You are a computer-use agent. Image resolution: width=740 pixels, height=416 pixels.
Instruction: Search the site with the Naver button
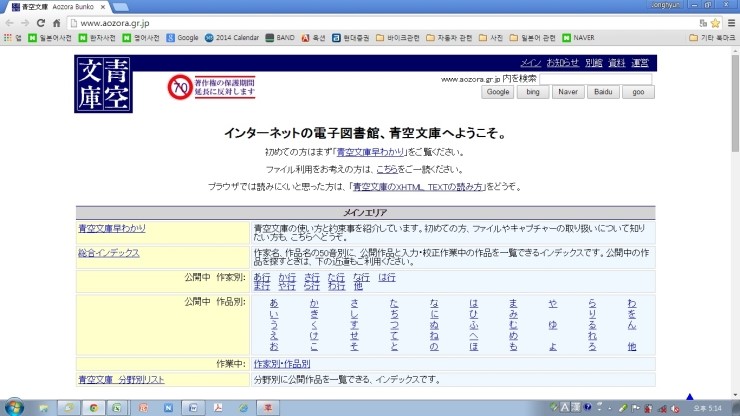coord(568,92)
